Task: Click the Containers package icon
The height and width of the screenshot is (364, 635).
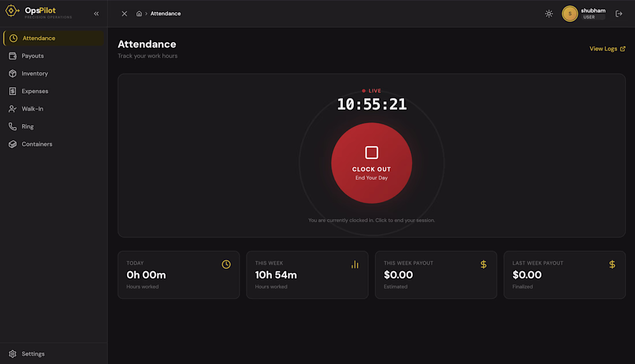Action: pyautogui.click(x=13, y=144)
